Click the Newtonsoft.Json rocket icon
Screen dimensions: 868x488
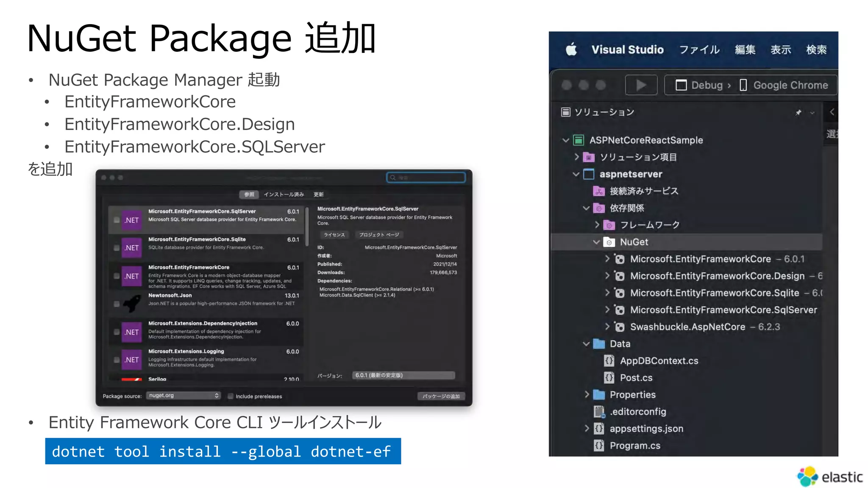[132, 304]
